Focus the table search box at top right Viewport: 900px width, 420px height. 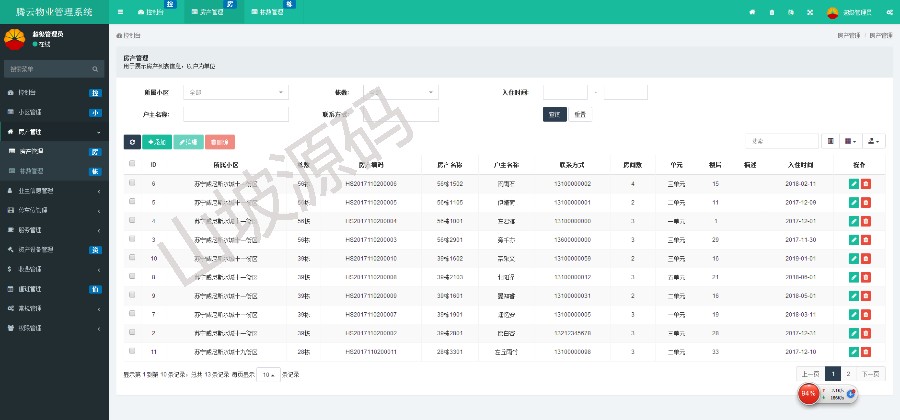(x=782, y=141)
